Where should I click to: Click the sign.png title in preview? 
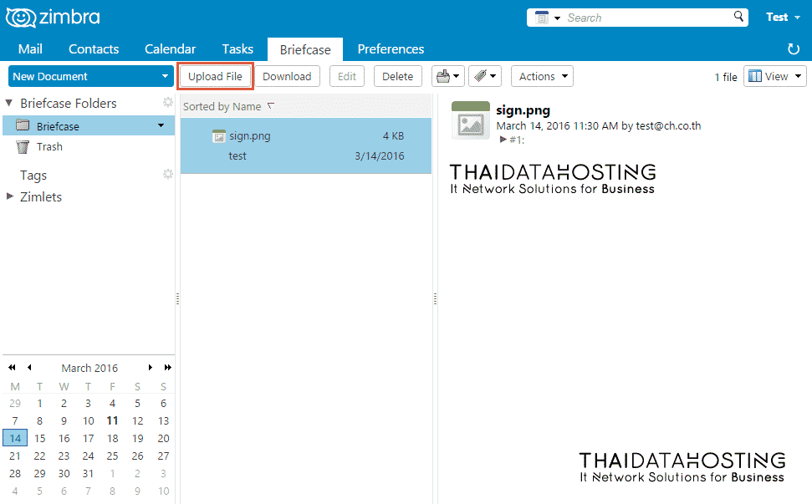(x=523, y=110)
